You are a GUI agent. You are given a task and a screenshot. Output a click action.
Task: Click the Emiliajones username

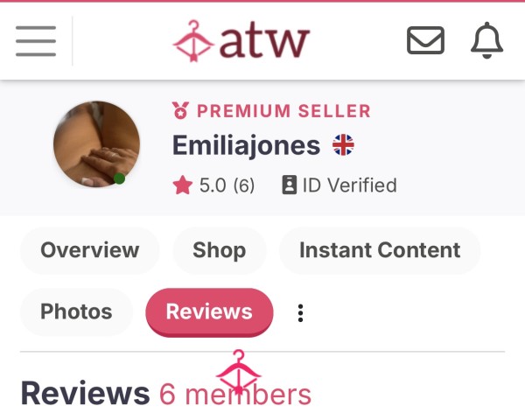(x=246, y=145)
